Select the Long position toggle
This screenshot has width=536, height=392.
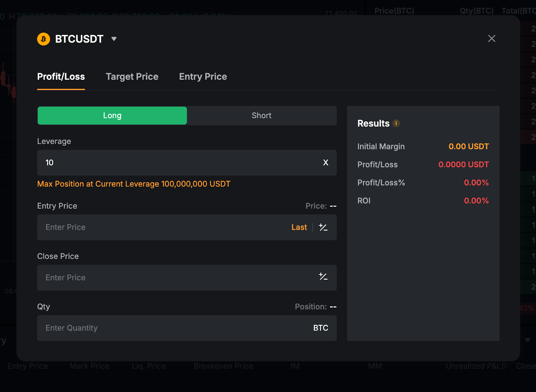112,116
